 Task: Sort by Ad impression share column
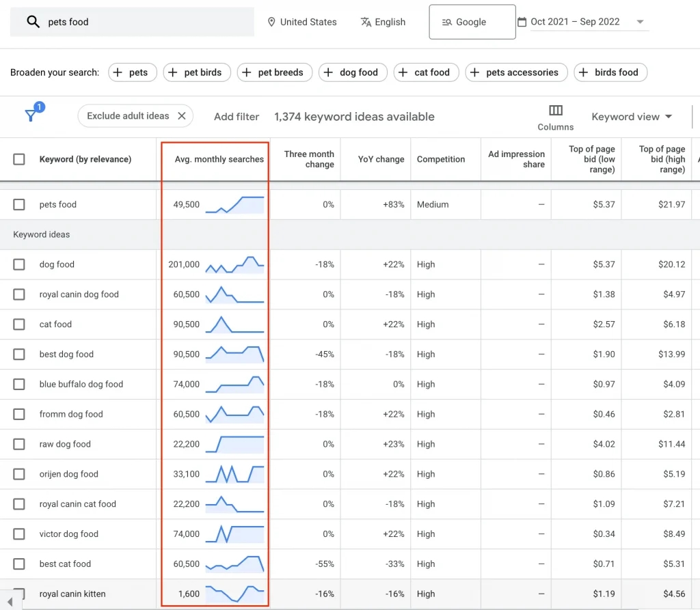[517, 159]
